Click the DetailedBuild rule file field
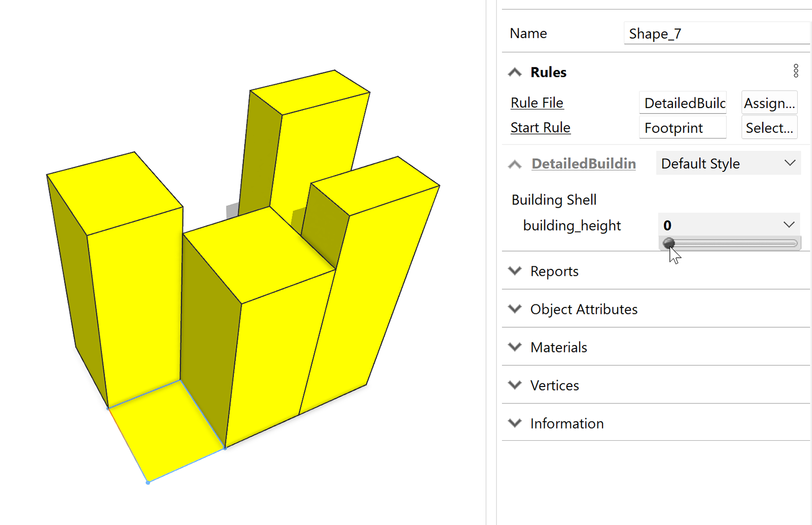 682,102
